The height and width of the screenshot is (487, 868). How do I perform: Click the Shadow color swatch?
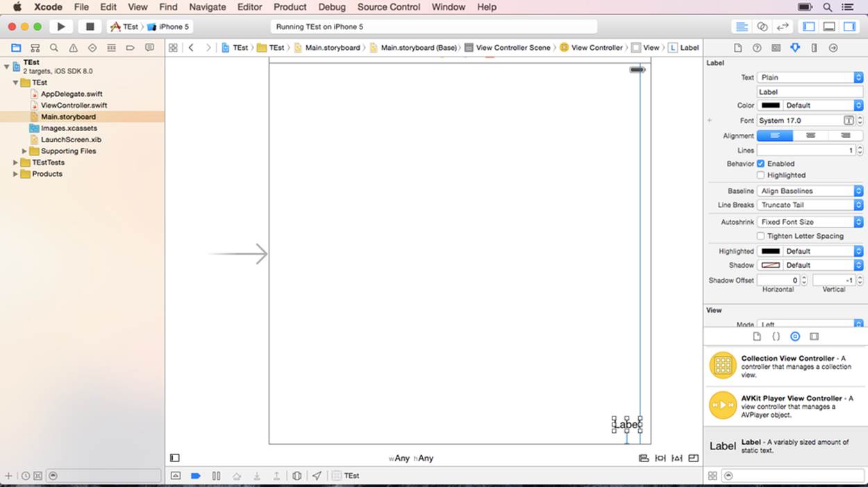point(770,265)
